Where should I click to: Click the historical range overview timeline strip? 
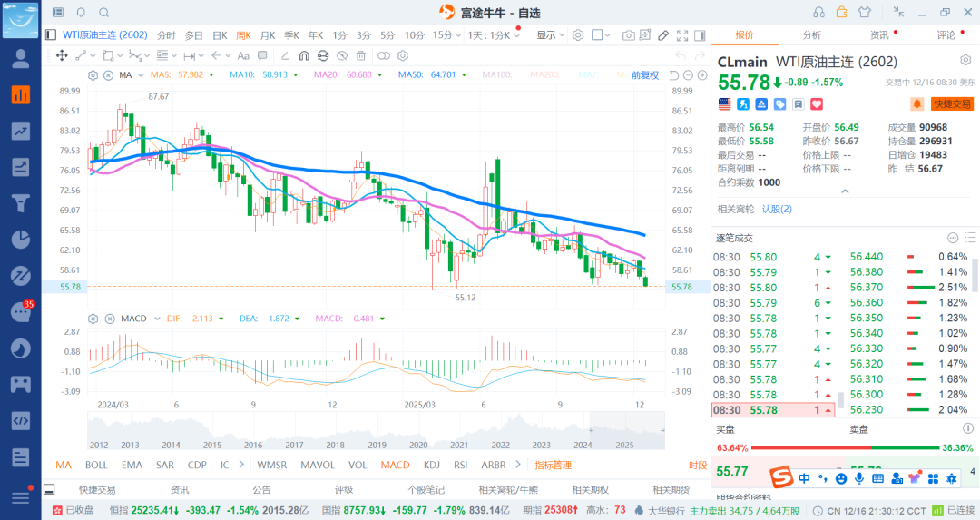click(377, 431)
